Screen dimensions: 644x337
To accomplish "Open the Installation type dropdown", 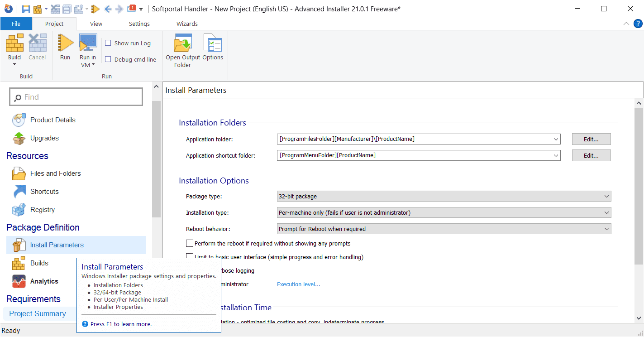I will pyautogui.click(x=444, y=213).
